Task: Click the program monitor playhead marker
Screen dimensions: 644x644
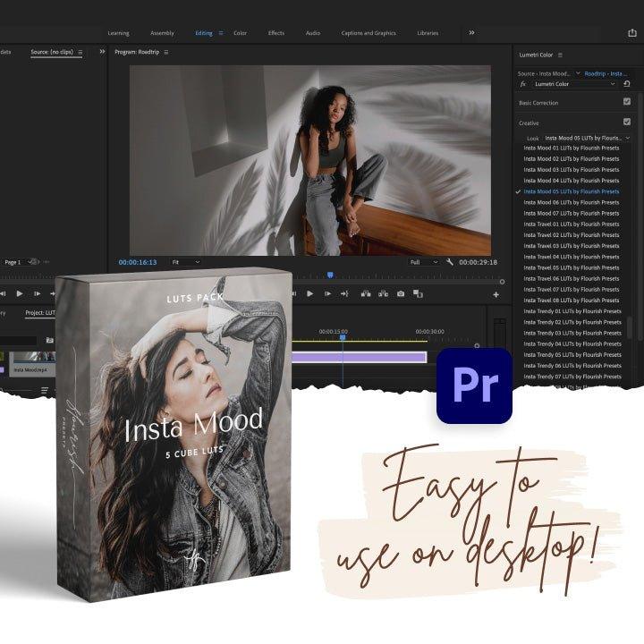Action: click(330, 275)
